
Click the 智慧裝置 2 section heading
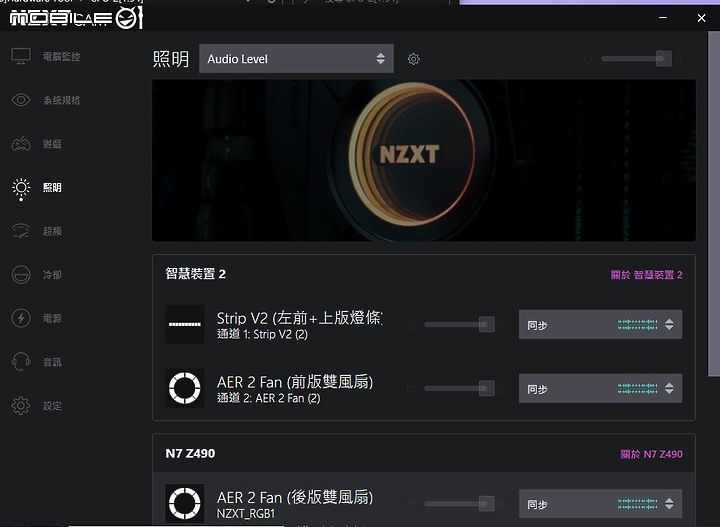point(196,274)
